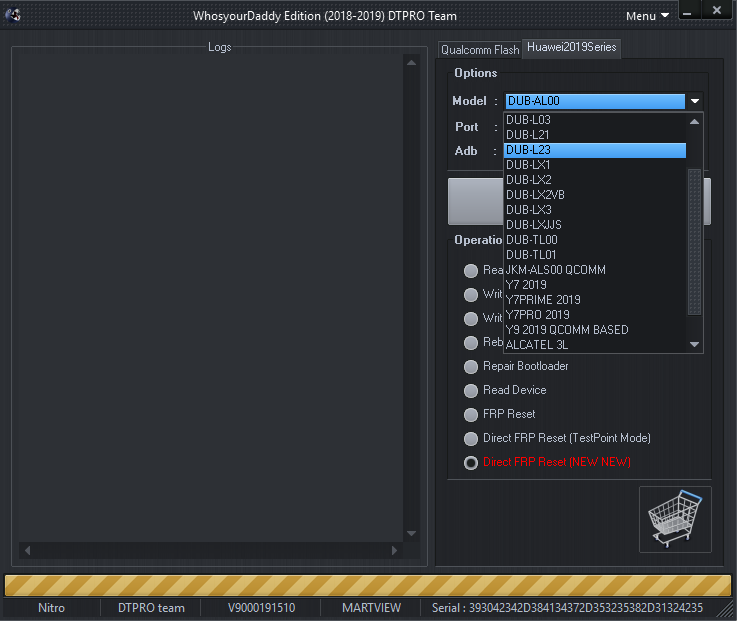The image size is (737, 621).
Task: Click the app logo in title bar
Action: click(x=13, y=16)
